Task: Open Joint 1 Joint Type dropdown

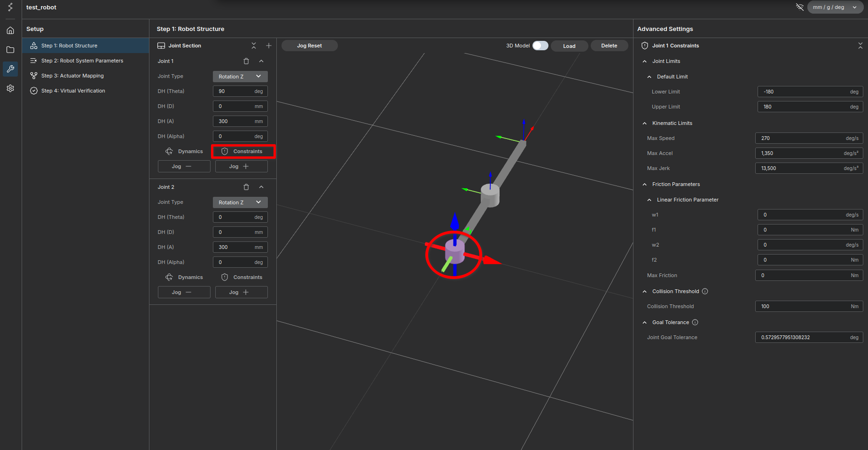Action: [240, 77]
